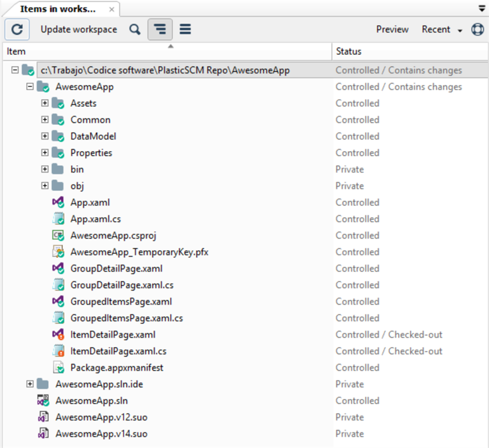Image resolution: width=489 pixels, height=448 pixels.
Task: Click the workspace root folder icon
Action: tap(28, 70)
